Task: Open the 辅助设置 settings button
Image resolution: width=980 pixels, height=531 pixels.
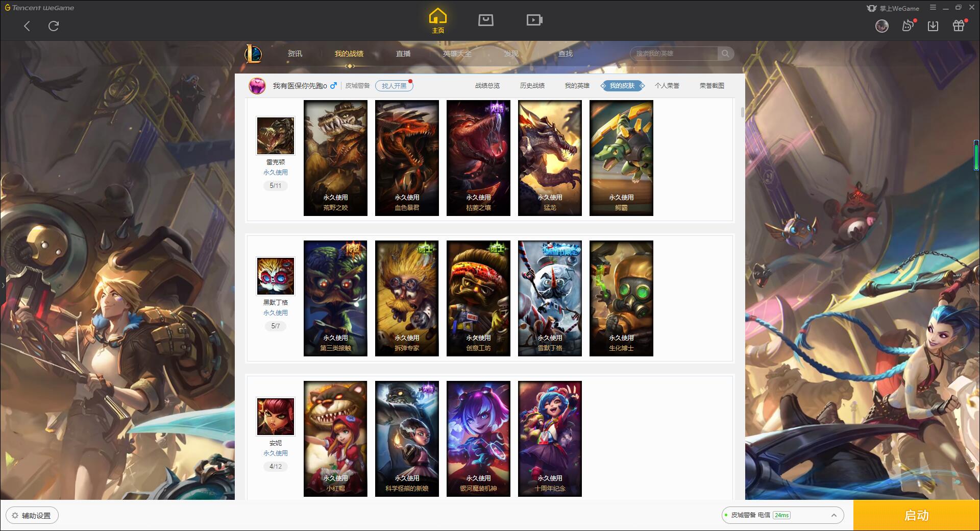Action: (x=32, y=516)
